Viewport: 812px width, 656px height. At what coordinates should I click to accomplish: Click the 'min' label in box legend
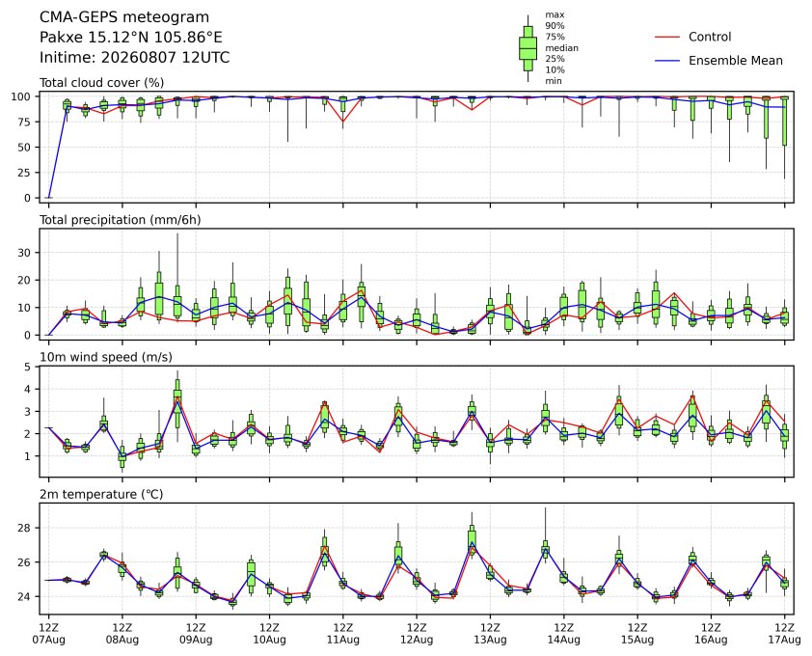pos(554,81)
